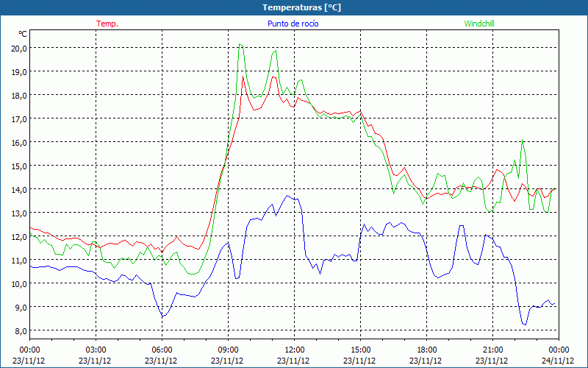Click the 09:00 time axis label
The height and width of the screenshot is (368, 588).
tap(229, 350)
